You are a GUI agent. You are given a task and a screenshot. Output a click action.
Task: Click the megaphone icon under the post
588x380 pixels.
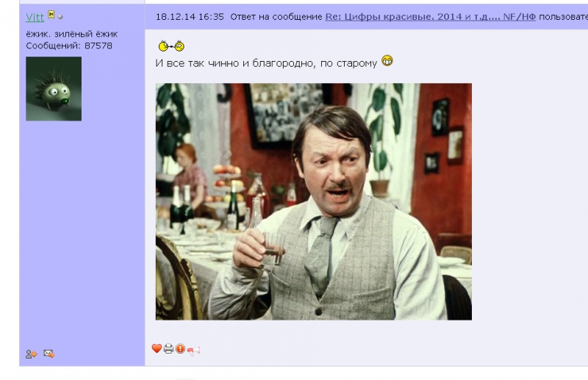coord(193,351)
